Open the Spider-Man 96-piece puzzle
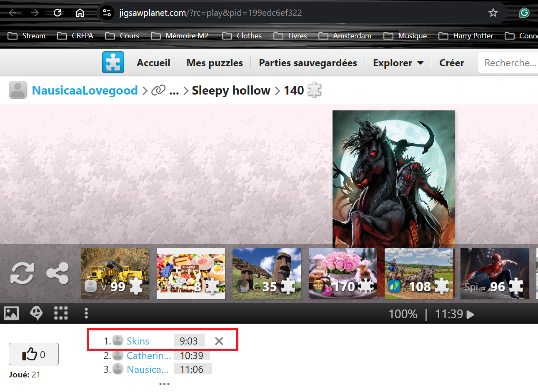Image resolution: width=538 pixels, height=392 pixels. tap(495, 273)
